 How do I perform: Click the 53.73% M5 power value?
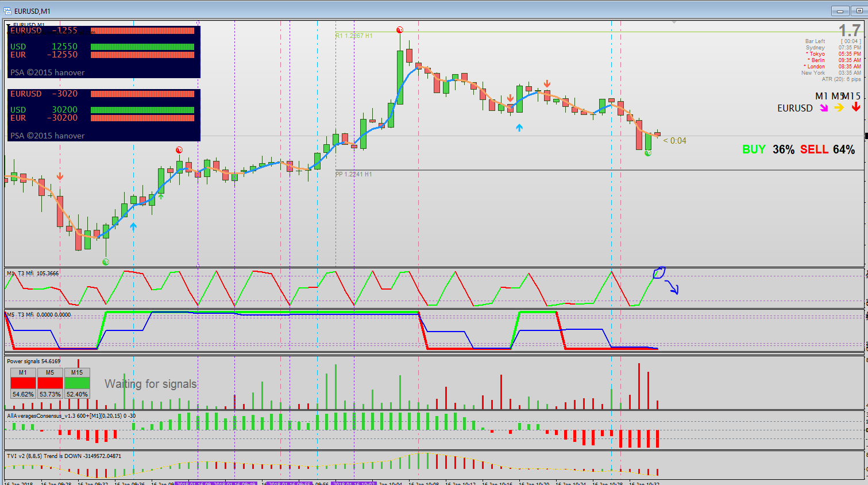pyautogui.click(x=50, y=394)
